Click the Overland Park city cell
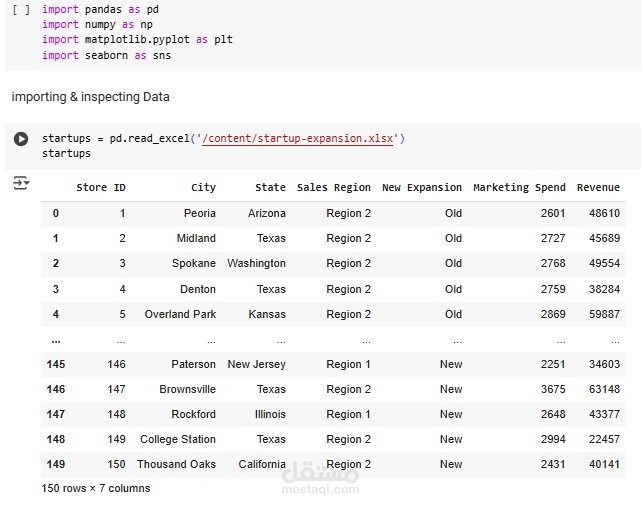 pyautogui.click(x=180, y=314)
